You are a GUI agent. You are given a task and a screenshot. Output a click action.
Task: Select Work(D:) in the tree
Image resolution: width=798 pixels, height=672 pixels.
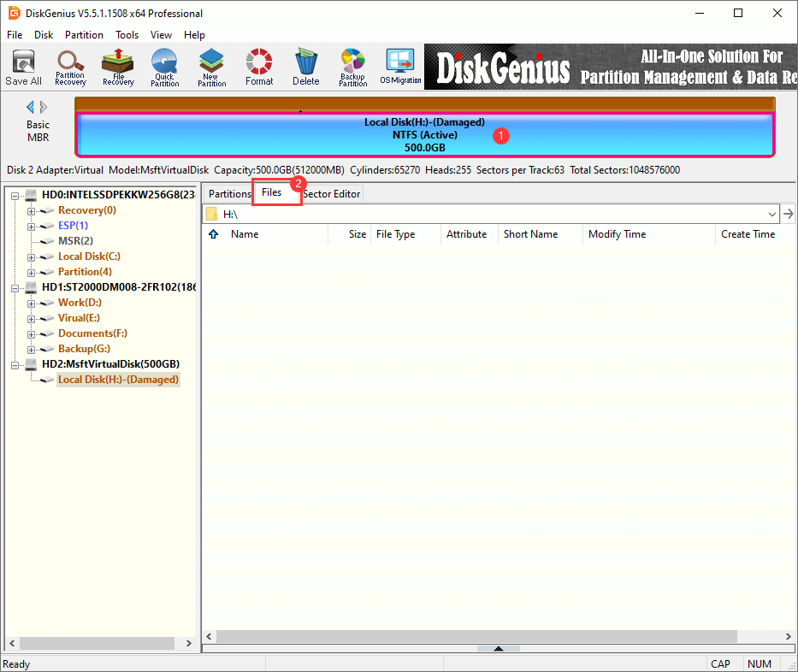click(80, 303)
